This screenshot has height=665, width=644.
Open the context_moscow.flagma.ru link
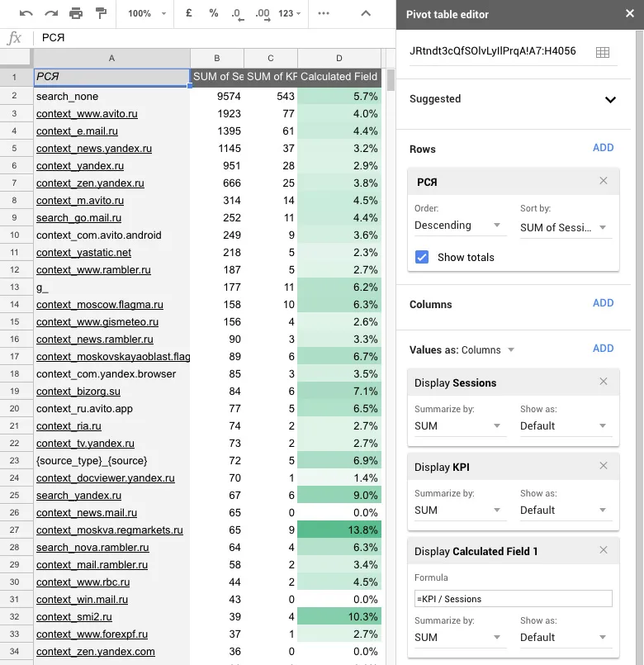coord(100,305)
